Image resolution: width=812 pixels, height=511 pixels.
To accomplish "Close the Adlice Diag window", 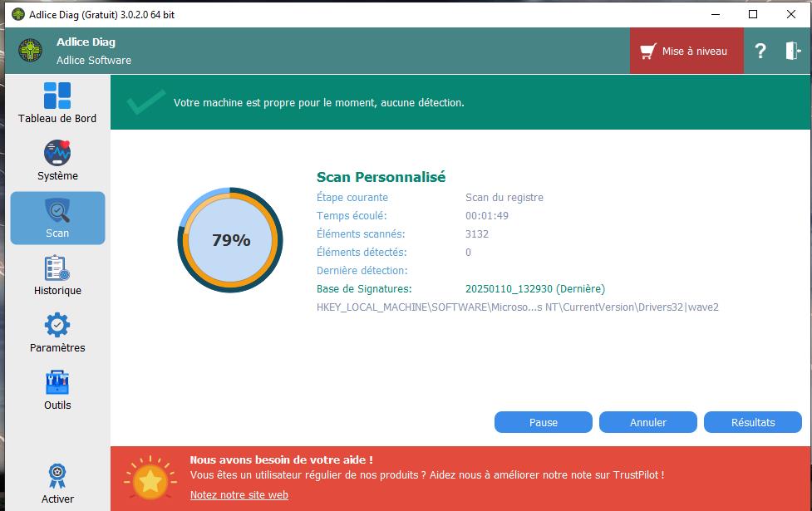I will click(x=790, y=14).
